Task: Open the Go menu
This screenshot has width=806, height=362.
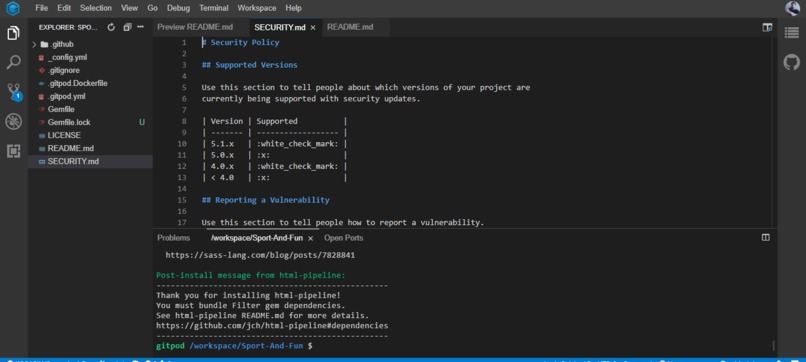Action: click(153, 8)
